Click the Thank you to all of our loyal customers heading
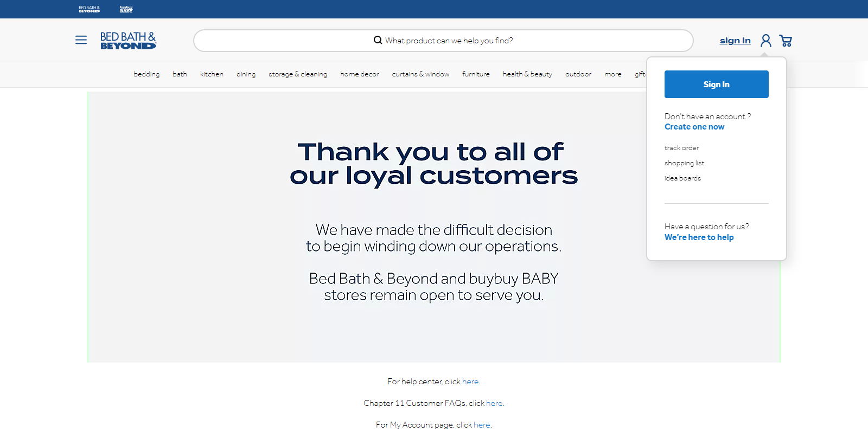Screen dimensions: 868x433 pos(433,164)
